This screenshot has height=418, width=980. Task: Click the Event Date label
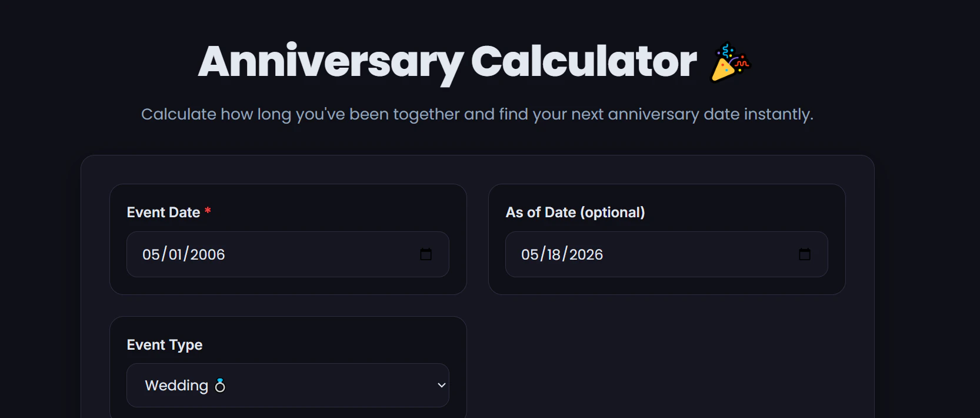(164, 213)
